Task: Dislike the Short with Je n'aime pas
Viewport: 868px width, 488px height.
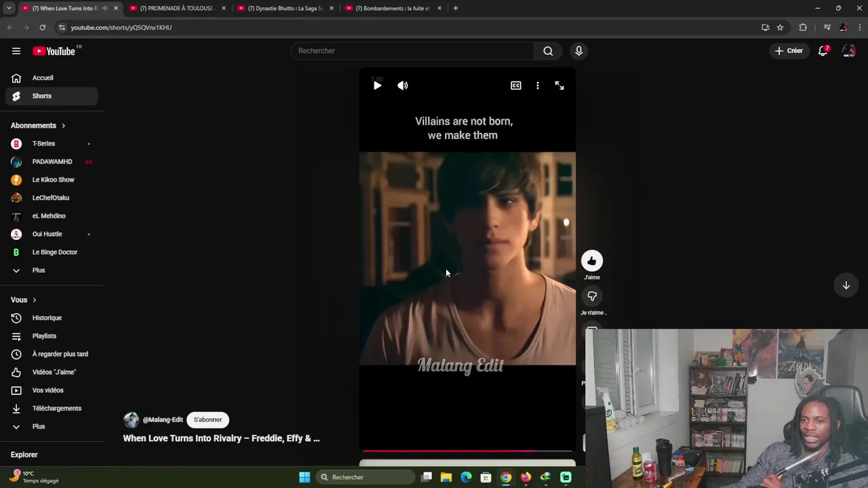Action: (592, 296)
